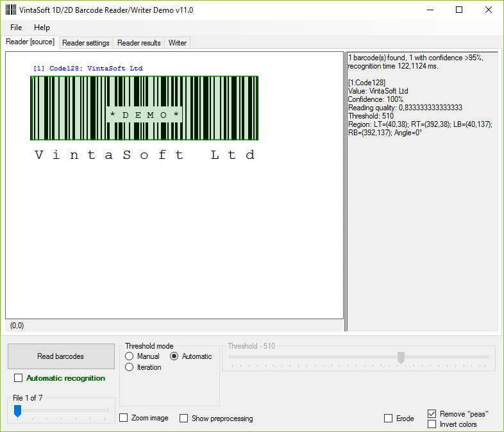Viewport: 504px width, 432px height.
Task: Click the "Reading quality" result line
Action: tap(405, 108)
